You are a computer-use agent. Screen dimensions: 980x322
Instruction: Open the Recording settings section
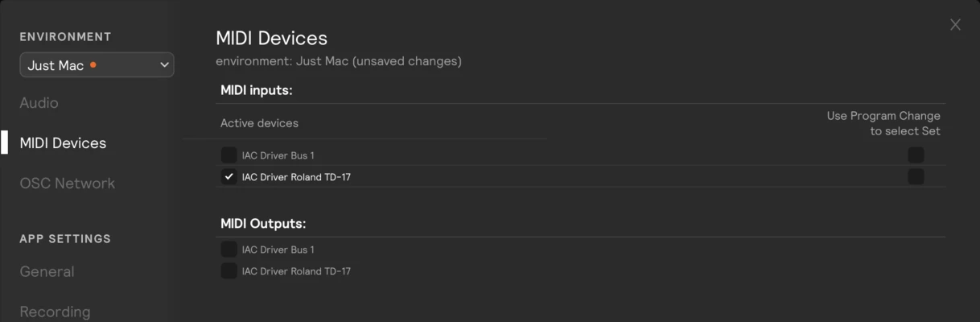click(55, 312)
